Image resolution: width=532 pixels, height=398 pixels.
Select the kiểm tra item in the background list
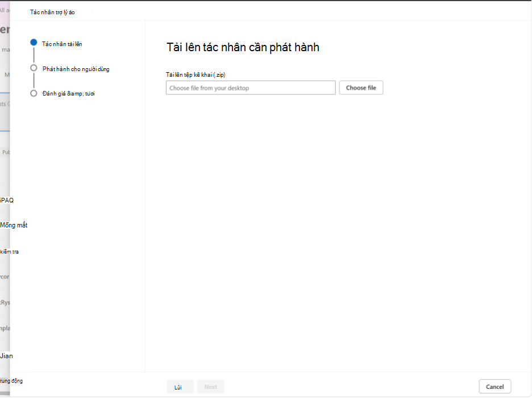(x=10, y=252)
